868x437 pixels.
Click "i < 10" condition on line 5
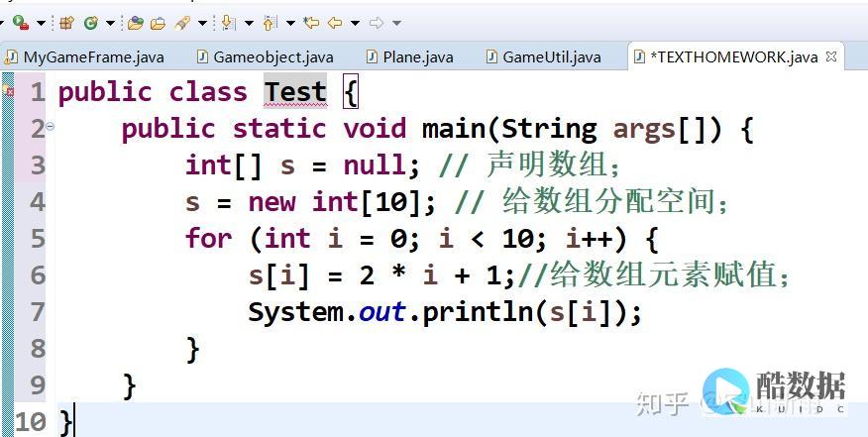coord(487,239)
